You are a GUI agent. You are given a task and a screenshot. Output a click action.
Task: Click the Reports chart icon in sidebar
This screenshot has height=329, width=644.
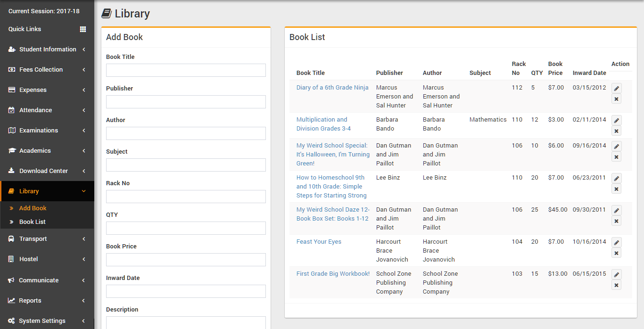click(x=11, y=301)
